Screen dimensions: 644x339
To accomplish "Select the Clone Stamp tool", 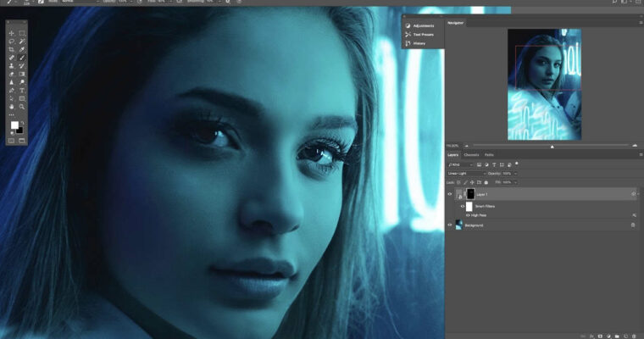I will [x=12, y=66].
